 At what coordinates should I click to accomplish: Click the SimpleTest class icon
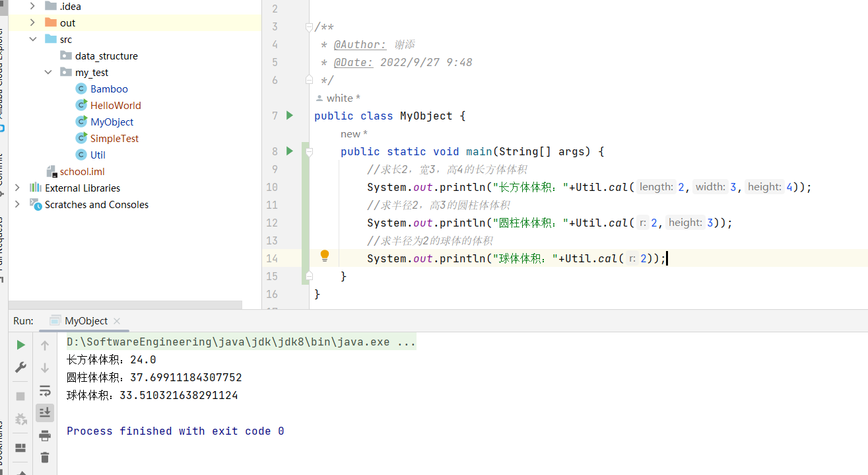pyautogui.click(x=81, y=138)
